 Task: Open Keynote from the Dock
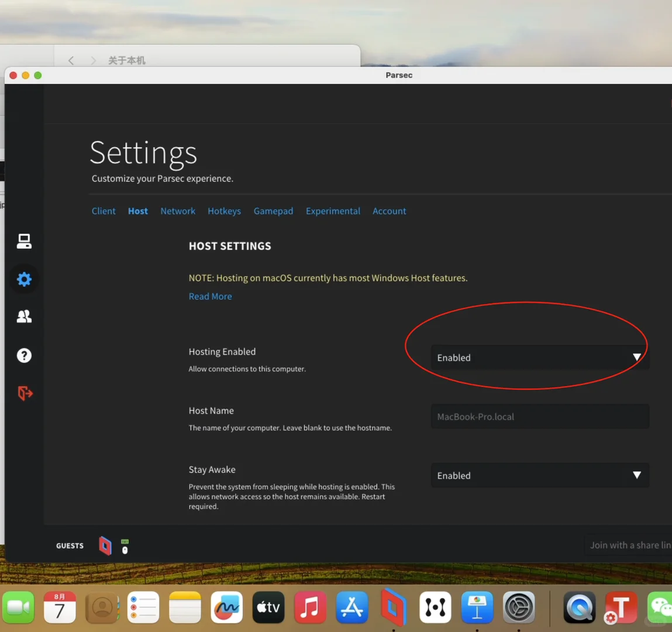(477, 607)
